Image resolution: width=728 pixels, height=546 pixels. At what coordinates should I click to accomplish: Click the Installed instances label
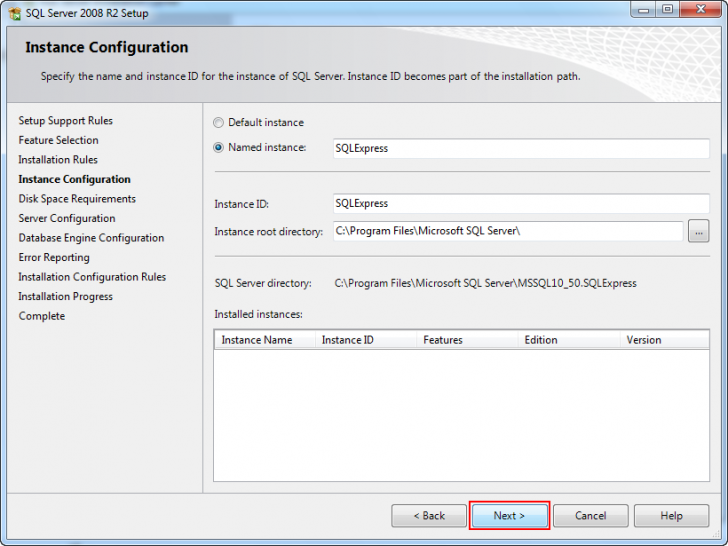click(259, 314)
